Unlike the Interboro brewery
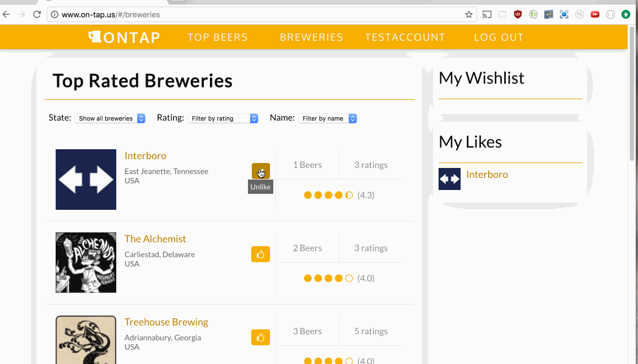Viewport: 638px width, 364px height. tap(261, 171)
